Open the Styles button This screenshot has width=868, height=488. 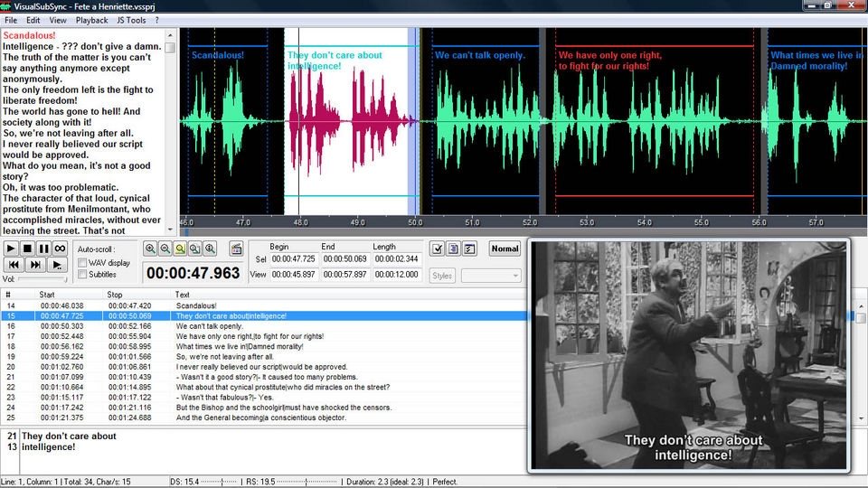442,276
